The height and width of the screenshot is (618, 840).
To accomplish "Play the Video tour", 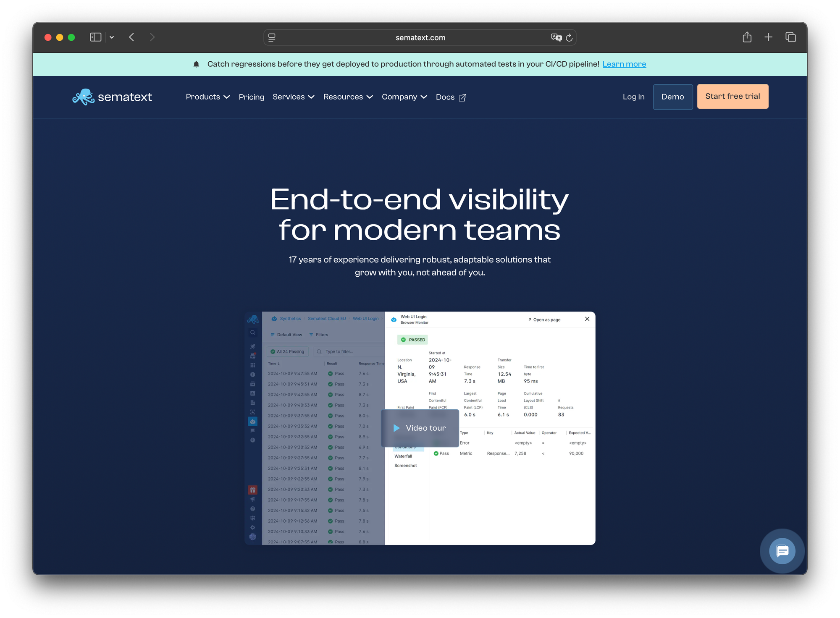I will 420,428.
